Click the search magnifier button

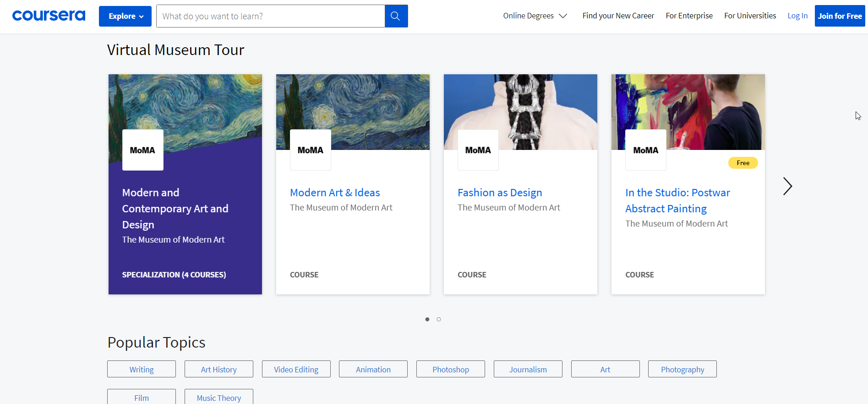point(396,16)
